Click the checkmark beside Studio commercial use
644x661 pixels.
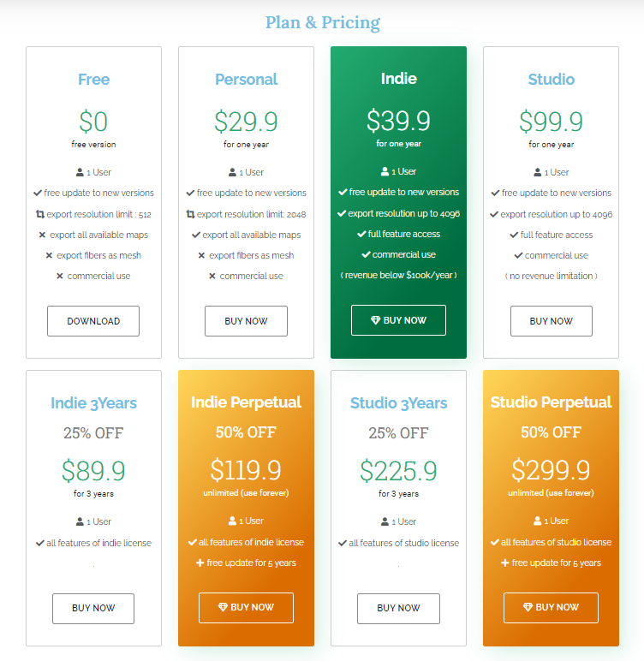(518, 255)
